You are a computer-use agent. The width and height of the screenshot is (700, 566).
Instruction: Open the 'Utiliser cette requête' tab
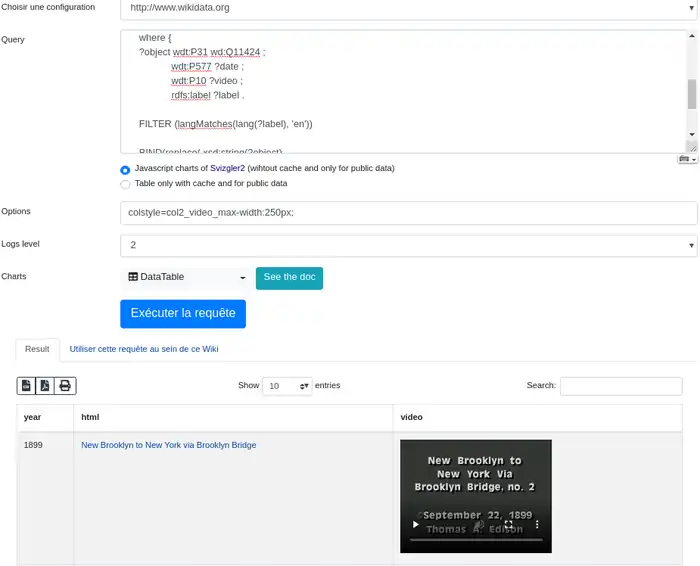[x=144, y=349]
